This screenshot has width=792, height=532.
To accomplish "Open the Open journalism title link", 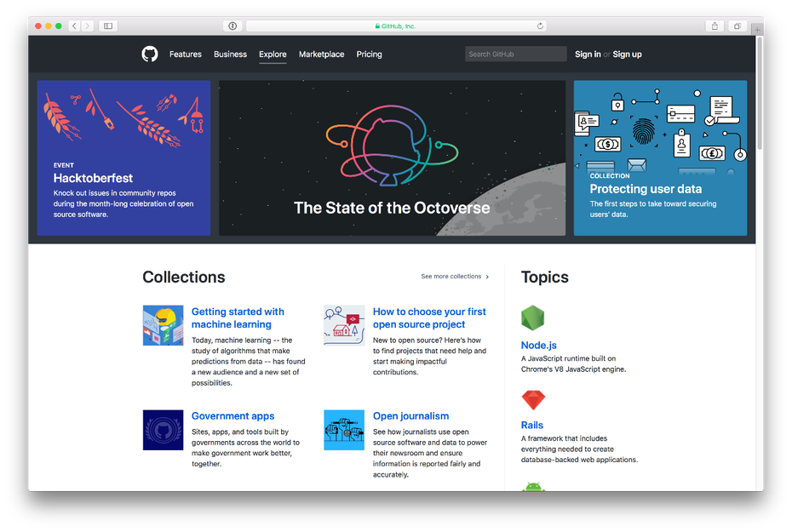I will coord(410,416).
